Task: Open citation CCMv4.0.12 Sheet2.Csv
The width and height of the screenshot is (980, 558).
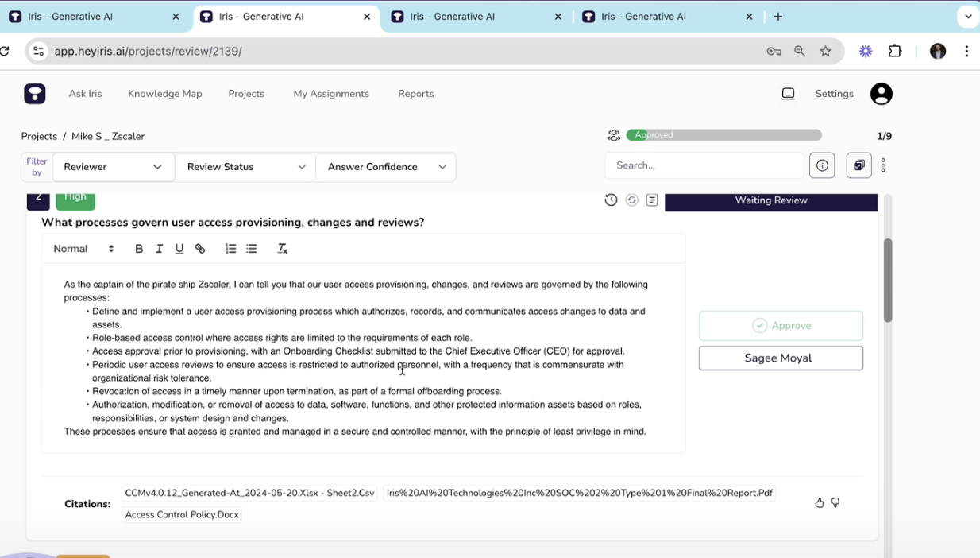Action: pyautogui.click(x=249, y=493)
